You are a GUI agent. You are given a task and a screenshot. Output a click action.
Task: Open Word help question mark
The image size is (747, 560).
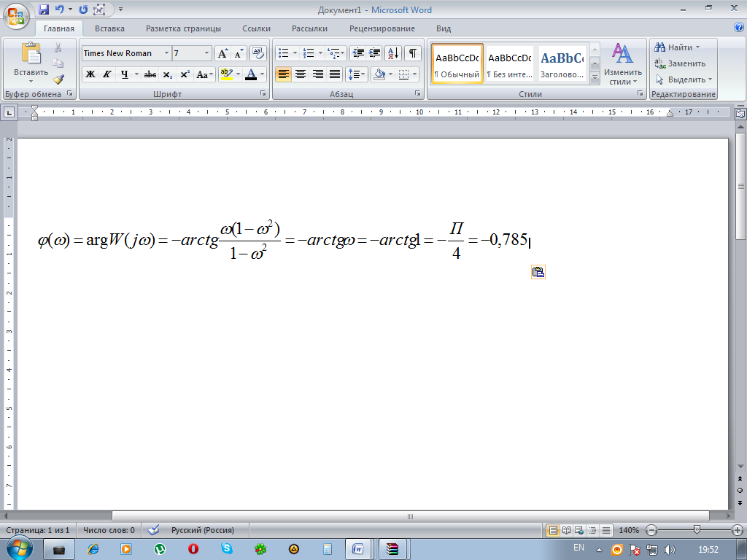pos(739,28)
